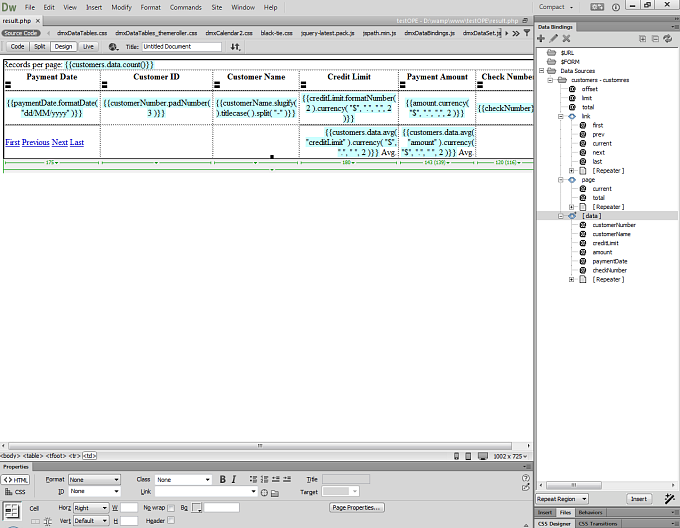Open the ID dropdown
The image size is (680, 528).
click(94, 491)
